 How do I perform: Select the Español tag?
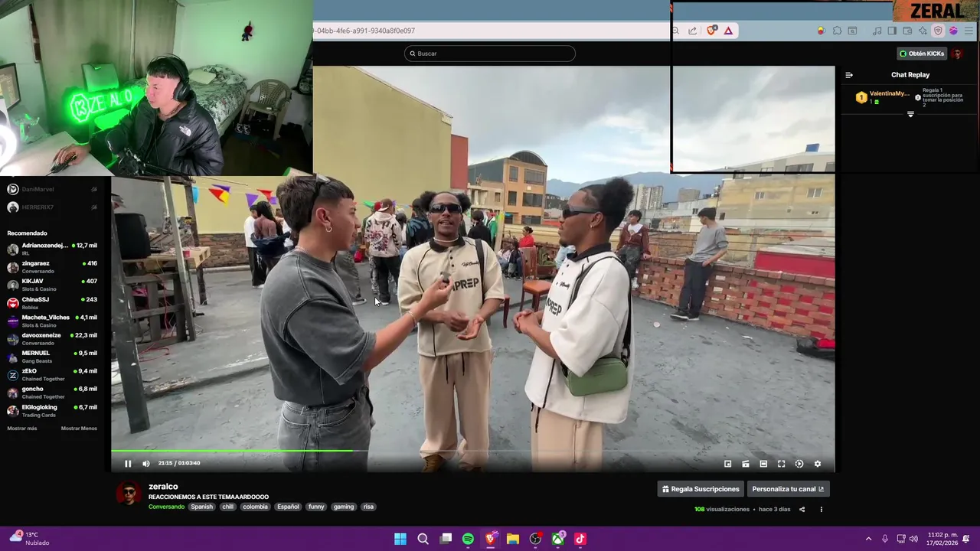tap(288, 507)
